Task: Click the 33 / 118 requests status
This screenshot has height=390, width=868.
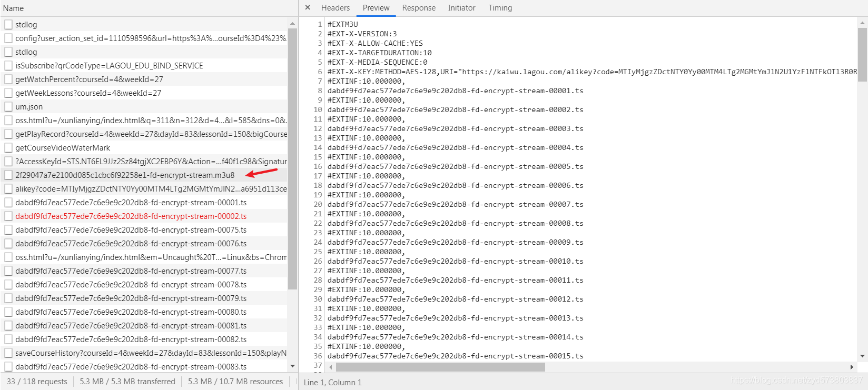Action: [37, 382]
